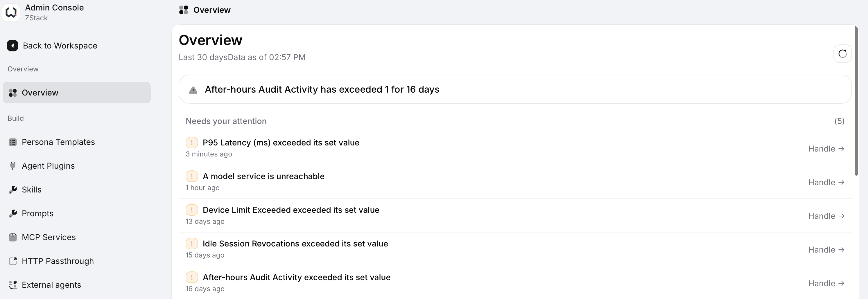Screen dimensions: 868x299
Task: Click the Skills wrench icon
Action: (x=13, y=190)
